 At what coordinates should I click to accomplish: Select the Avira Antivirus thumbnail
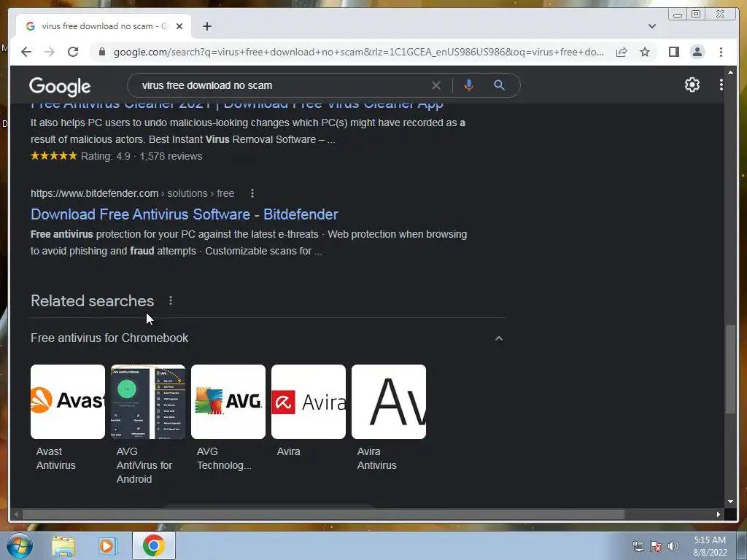[x=389, y=402]
